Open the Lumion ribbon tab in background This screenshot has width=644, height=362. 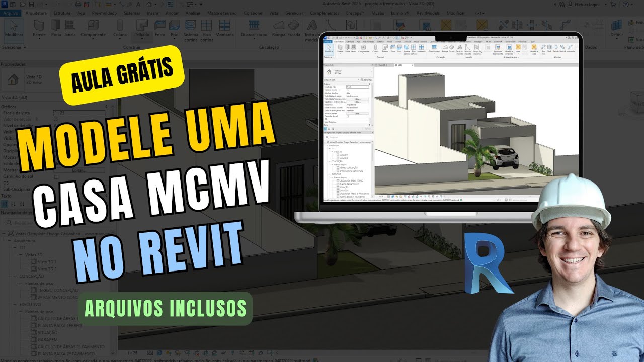[400, 13]
